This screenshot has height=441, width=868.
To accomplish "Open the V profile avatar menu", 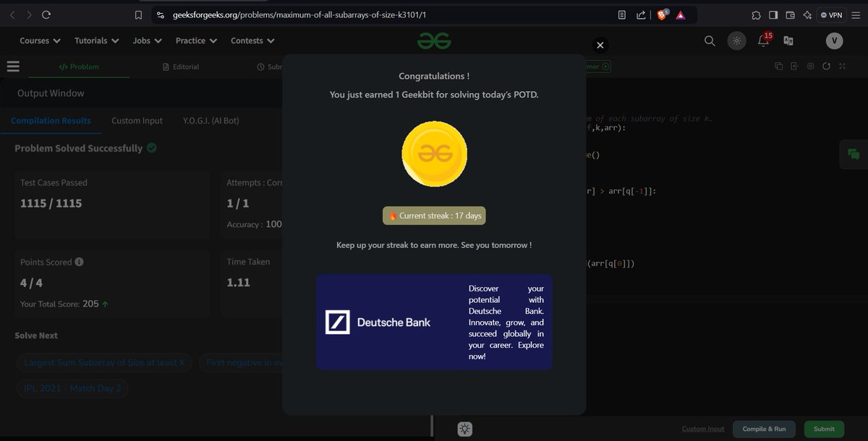I will pyautogui.click(x=834, y=40).
